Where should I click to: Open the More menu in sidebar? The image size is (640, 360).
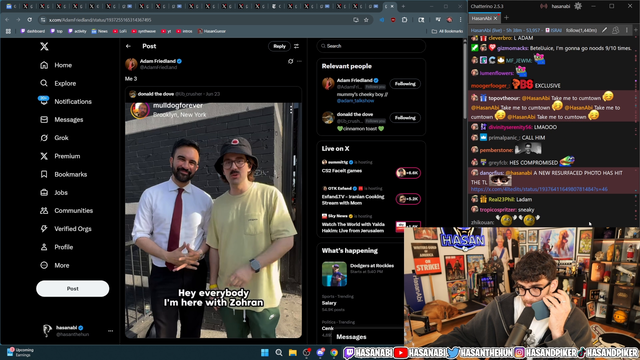tap(55, 265)
